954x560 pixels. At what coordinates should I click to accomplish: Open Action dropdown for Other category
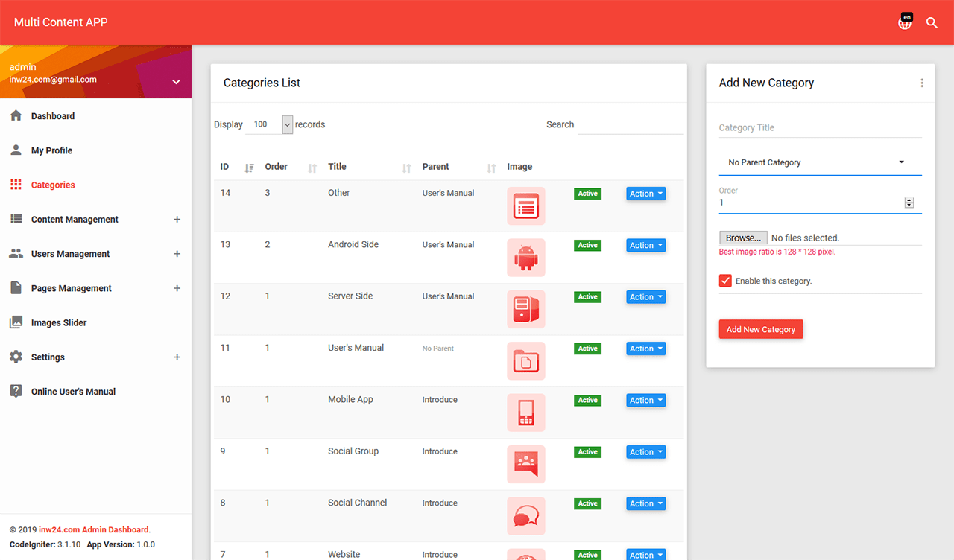pyautogui.click(x=645, y=194)
